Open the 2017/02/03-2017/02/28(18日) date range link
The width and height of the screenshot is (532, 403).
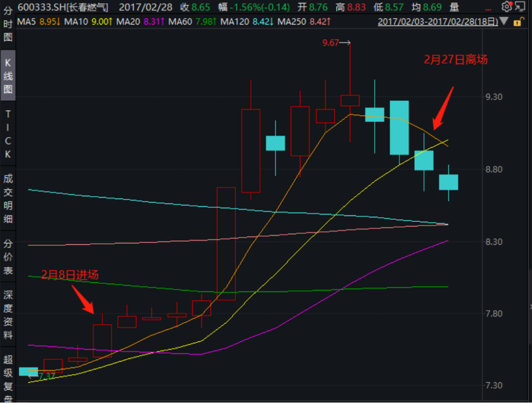[438, 22]
